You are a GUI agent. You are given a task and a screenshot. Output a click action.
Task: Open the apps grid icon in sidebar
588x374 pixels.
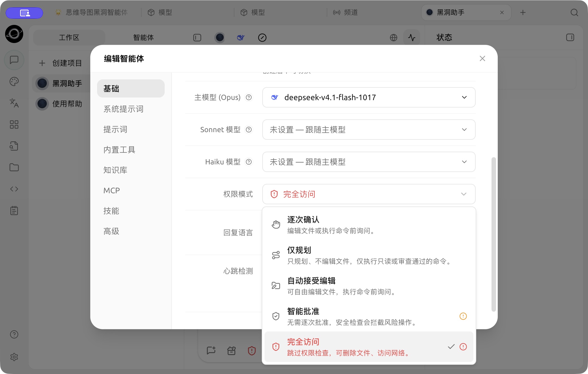14,124
